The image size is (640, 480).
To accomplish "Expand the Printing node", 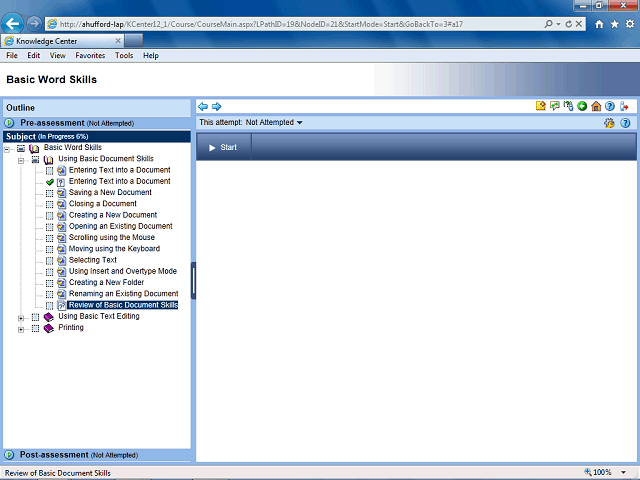I will tap(21, 329).
